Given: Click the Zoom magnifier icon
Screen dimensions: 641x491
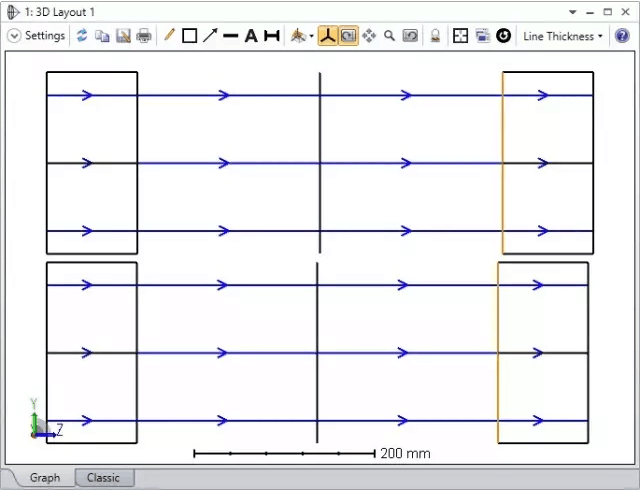Looking at the screenshot, I should point(389,36).
